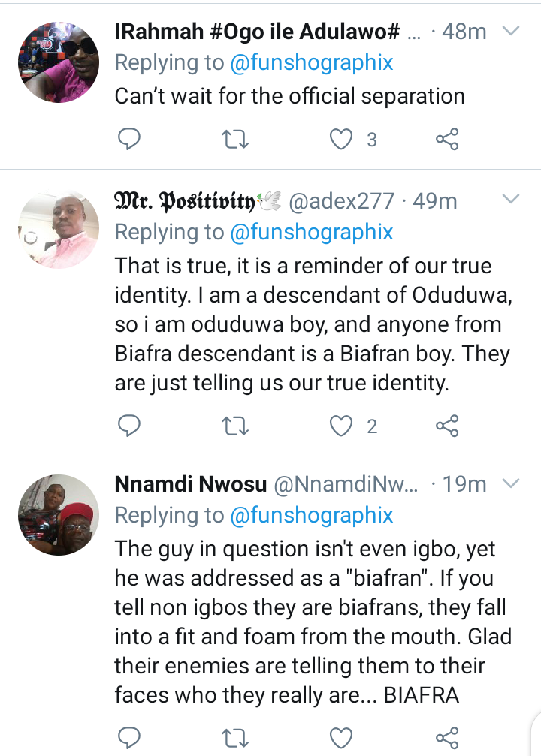Share Mr. Positivity's tweet
The height and width of the screenshot is (756, 541).
tap(447, 426)
